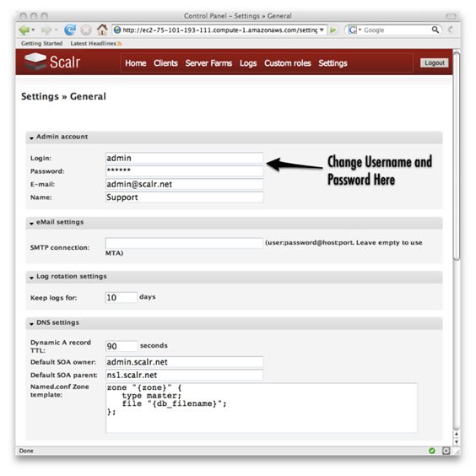Open the Server Farms menu
The height and width of the screenshot is (476, 476).
(x=208, y=63)
